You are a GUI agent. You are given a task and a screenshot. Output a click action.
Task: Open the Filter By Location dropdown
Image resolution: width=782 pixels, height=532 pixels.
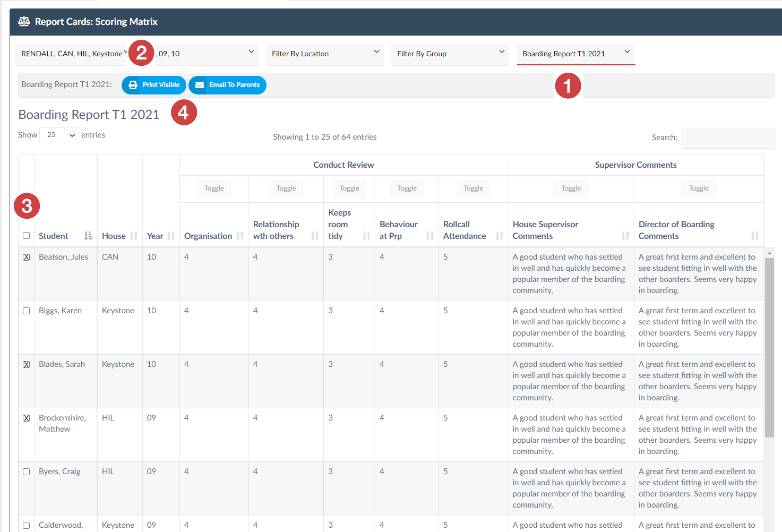coord(324,54)
